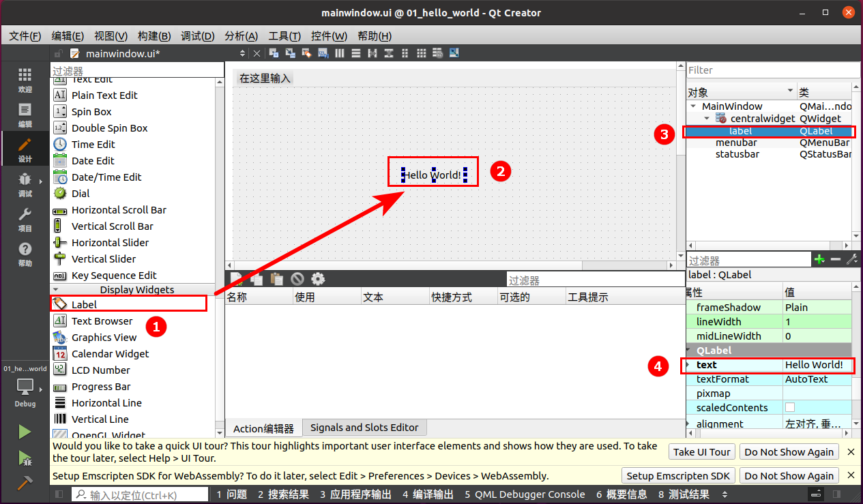Screen dimensions: 863x504
Task: Apply Lay Out Horizontally icon
Action: [x=340, y=53]
